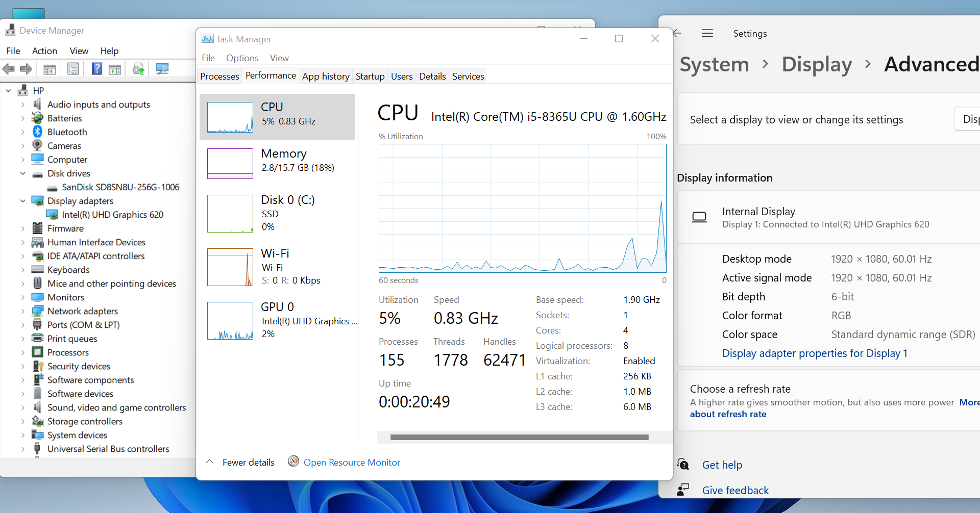Click the Get help link
The height and width of the screenshot is (513, 980).
point(722,465)
